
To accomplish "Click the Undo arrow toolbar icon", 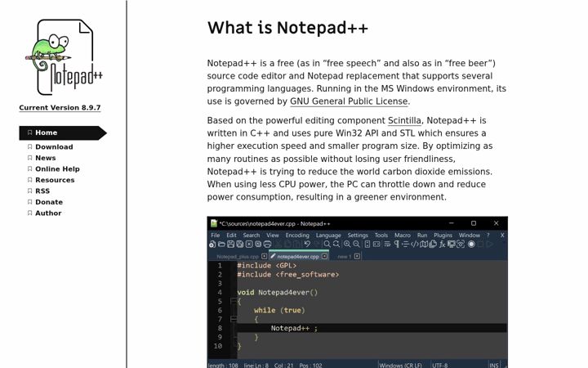I will pyautogui.click(x=307, y=244).
